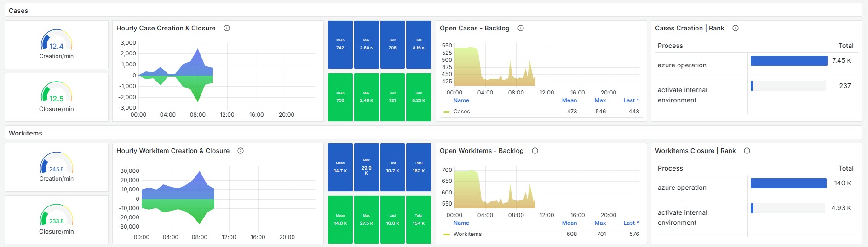
Task: Click azure operation bar showing 140 K
Action: click(788, 183)
